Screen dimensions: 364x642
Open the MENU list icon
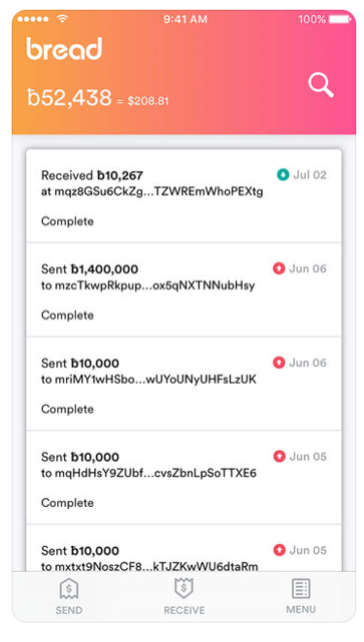tap(301, 589)
